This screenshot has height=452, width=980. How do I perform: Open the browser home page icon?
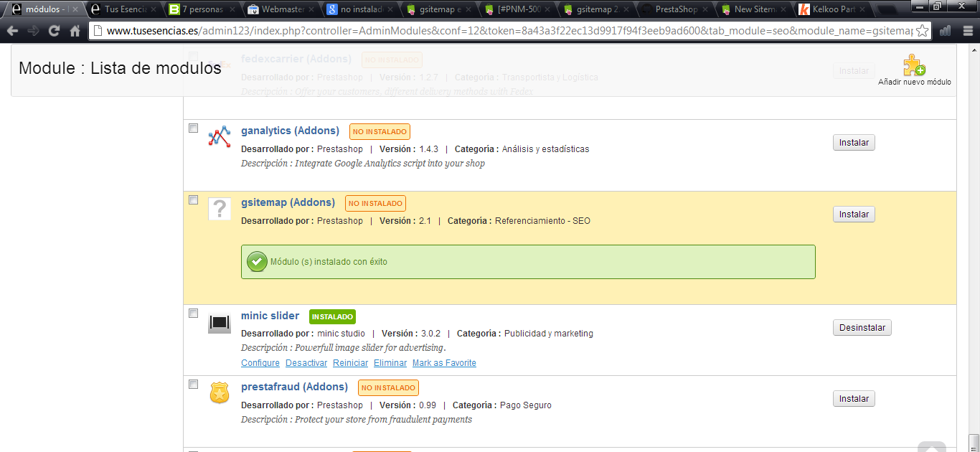(x=75, y=31)
